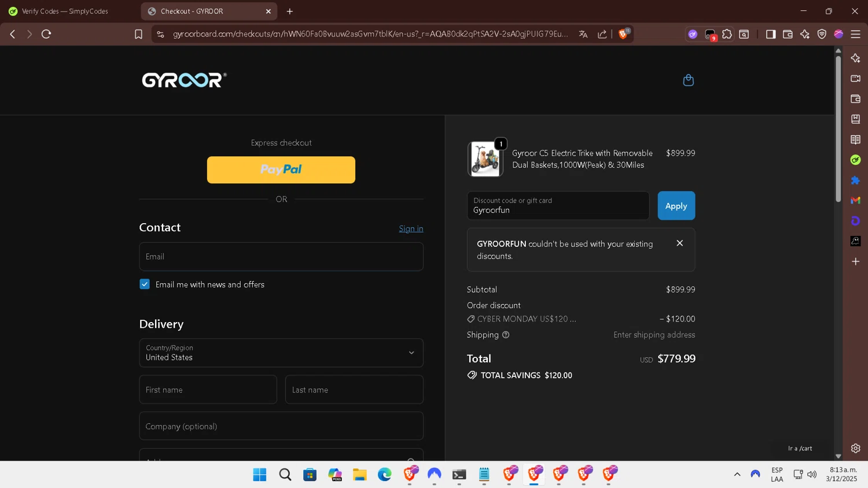The height and width of the screenshot is (488, 868).
Task: Open File Explorer from the taskbar
Action: (x=360, y=475)
